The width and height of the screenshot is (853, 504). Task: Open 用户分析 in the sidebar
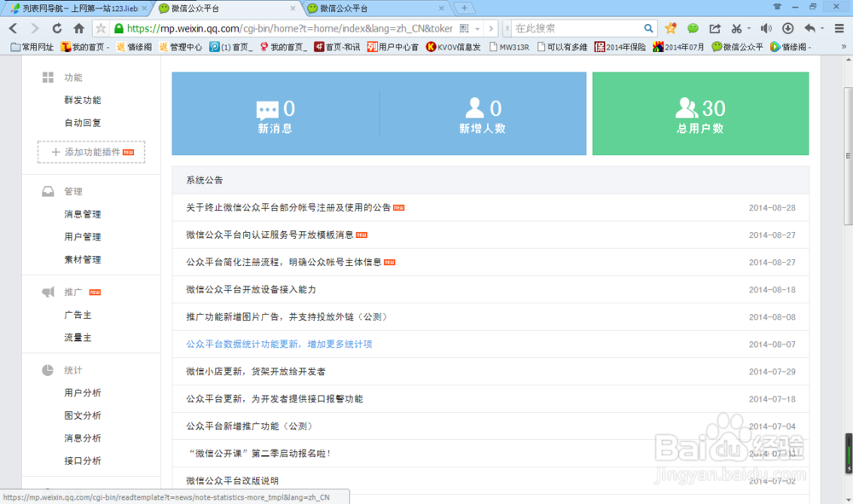(x=83, y=393)
